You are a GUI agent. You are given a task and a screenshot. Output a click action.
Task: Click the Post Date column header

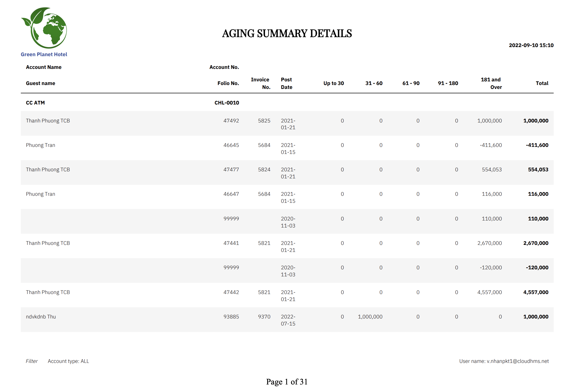tap(286, 83)
